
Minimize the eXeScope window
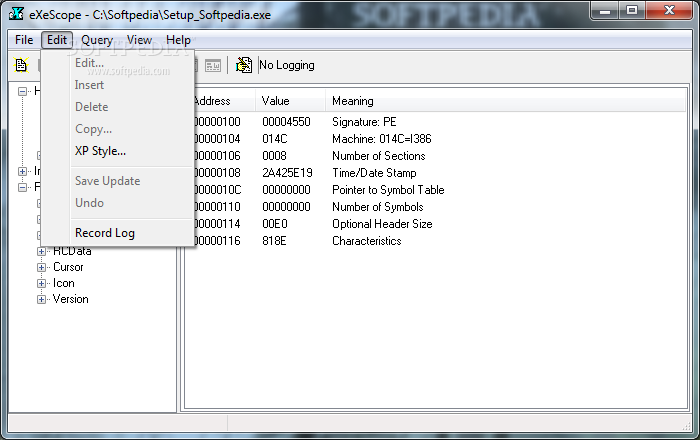tap(605, 11)
